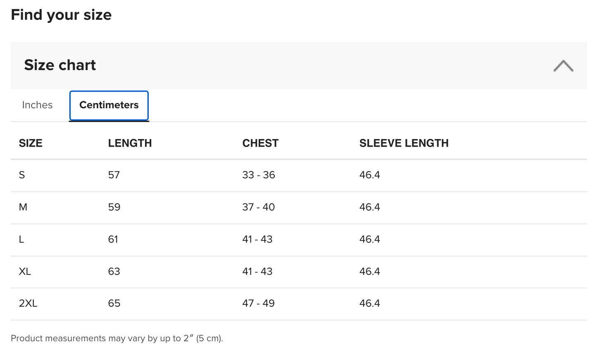Select the S size row label
The height and width of the screenshot is (364, 597).
click(x=22, y=175)
